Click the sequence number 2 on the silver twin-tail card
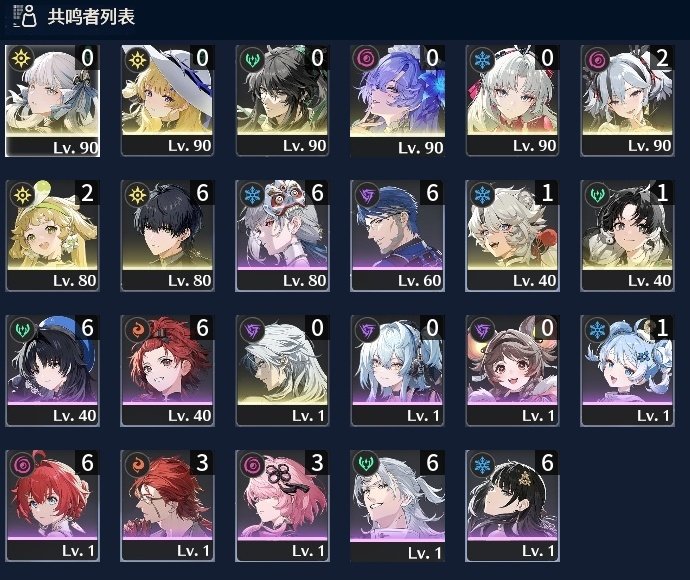This screenshot has height=580, width=690. pos(662,58)
